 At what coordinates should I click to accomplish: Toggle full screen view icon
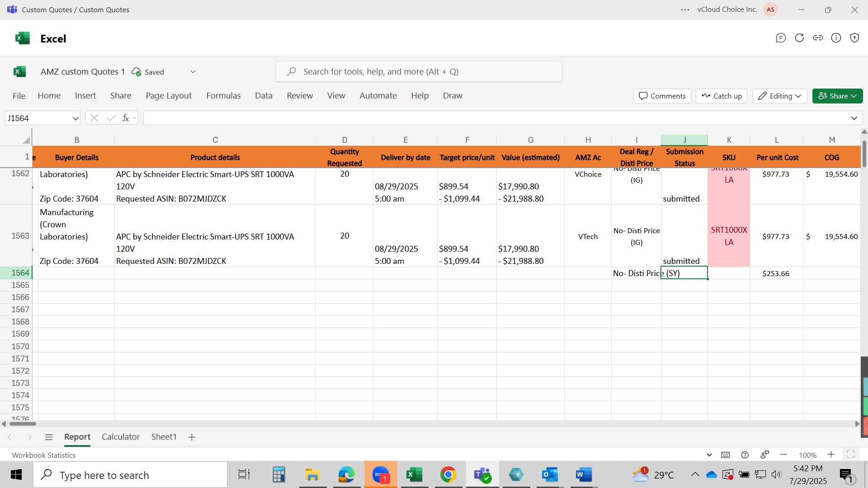(850, 455)
